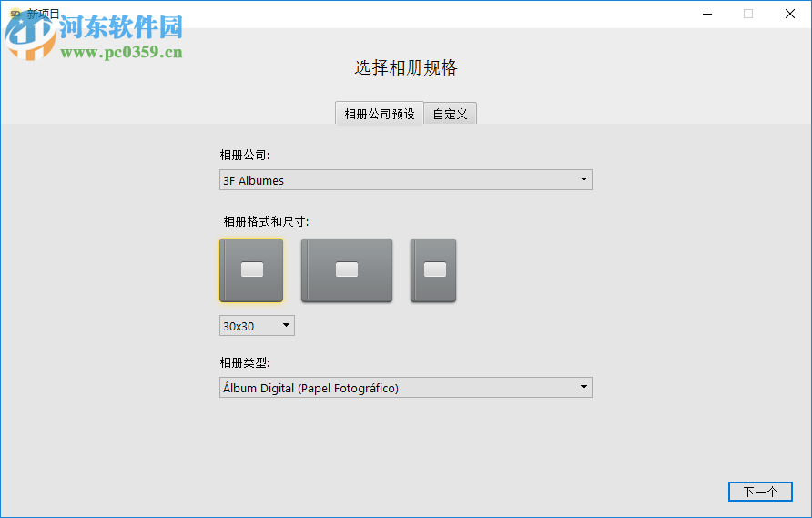Click the 下一个 next button
The width and height of the screenshot is (812, 518).
coord(760,492)
